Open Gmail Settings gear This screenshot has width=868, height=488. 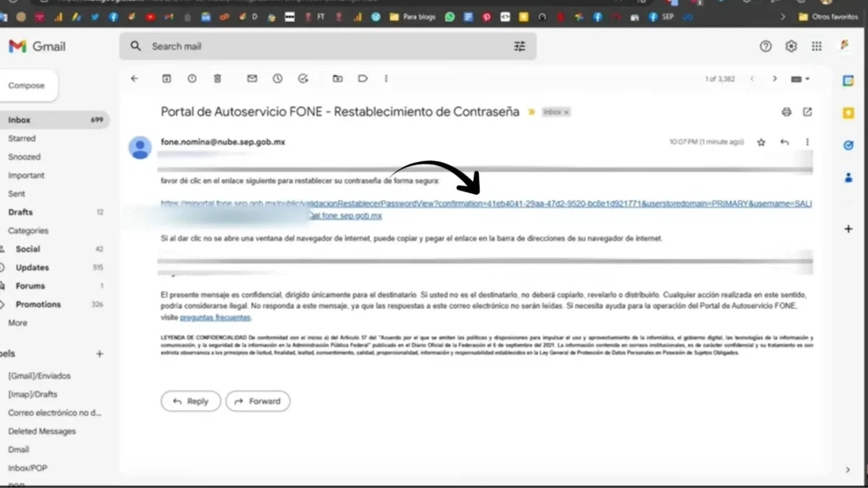[791, 47]
